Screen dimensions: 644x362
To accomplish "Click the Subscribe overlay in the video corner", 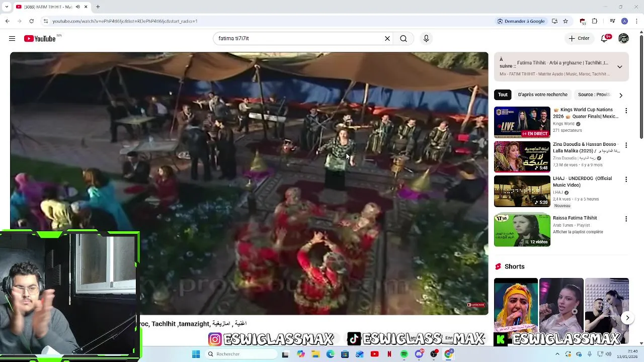I will point(475,305).
